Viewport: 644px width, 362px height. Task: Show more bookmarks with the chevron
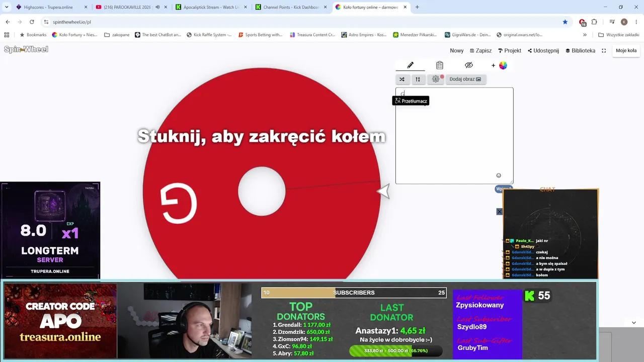[x=585, y=35]
